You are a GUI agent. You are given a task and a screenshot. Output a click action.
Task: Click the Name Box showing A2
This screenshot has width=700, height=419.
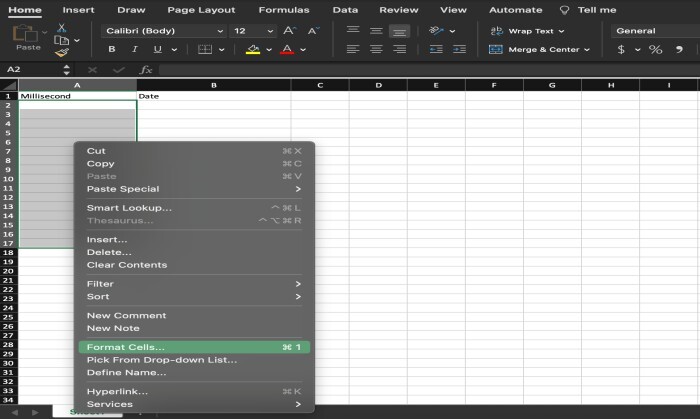31,70
